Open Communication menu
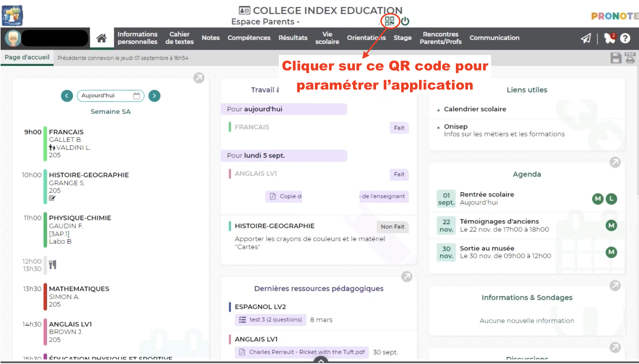Viewport: 639px width, 364px height. (494, 38)
